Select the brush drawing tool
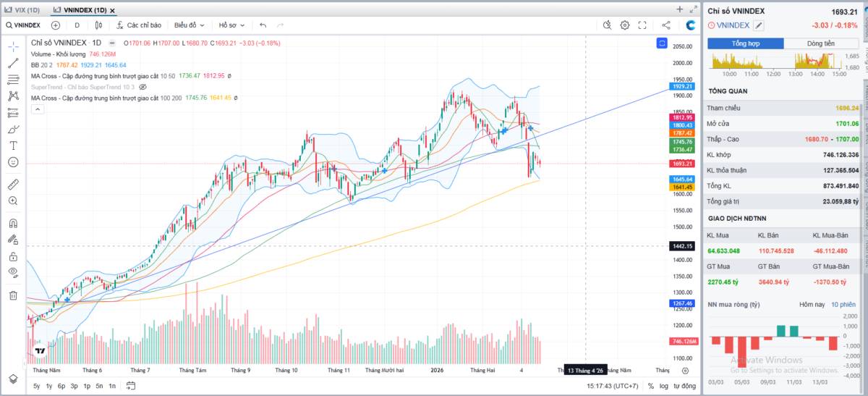The image size is (868, 396). click(x=13, y=129)
